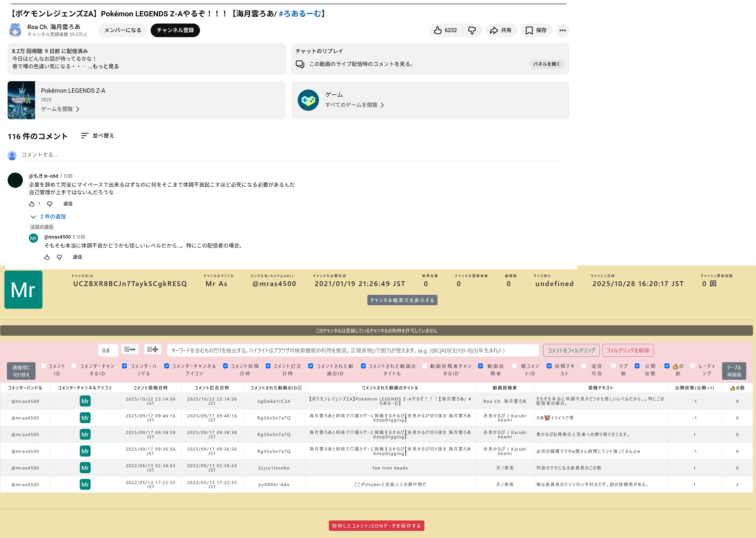Click the like thumbs-up icon on the video

(438, 30)
